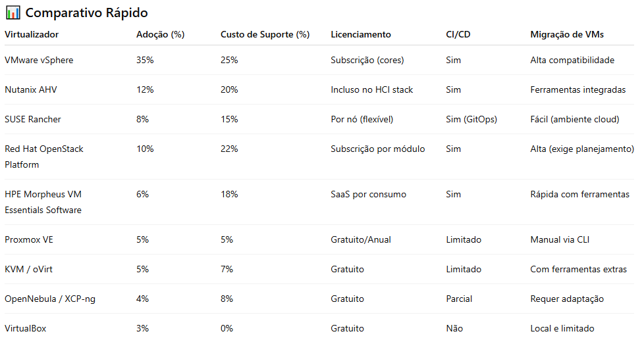Select Red Hat OpenStack Platform cell
Image resolution: width=644 pixels, height=342 pixels.
click(x=44, y=157)
